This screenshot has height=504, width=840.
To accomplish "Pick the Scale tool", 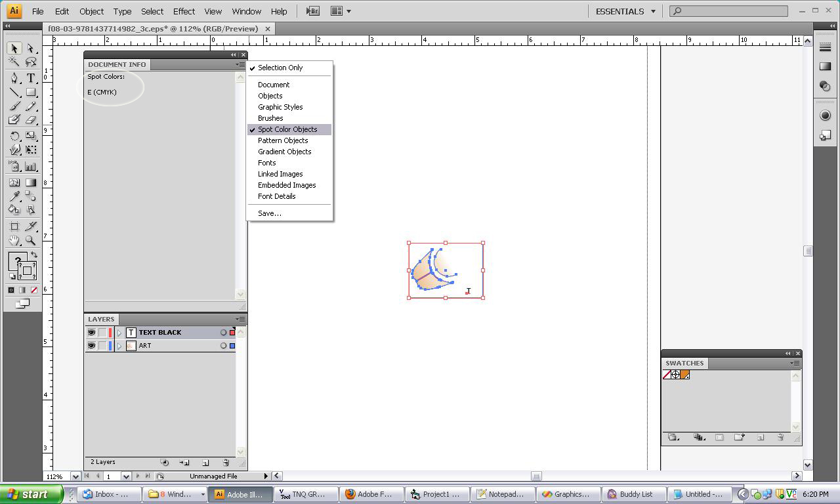I will (31, 136).
